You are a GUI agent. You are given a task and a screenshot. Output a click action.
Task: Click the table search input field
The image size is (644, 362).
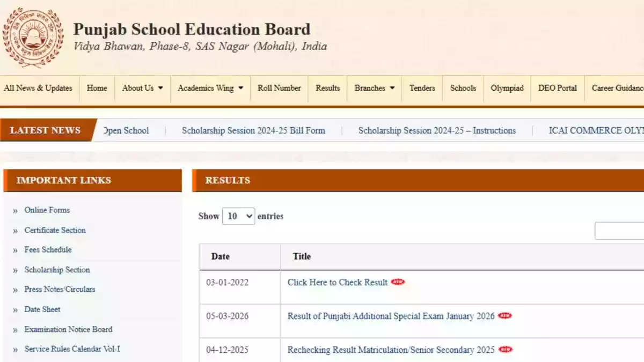(619, 231)
